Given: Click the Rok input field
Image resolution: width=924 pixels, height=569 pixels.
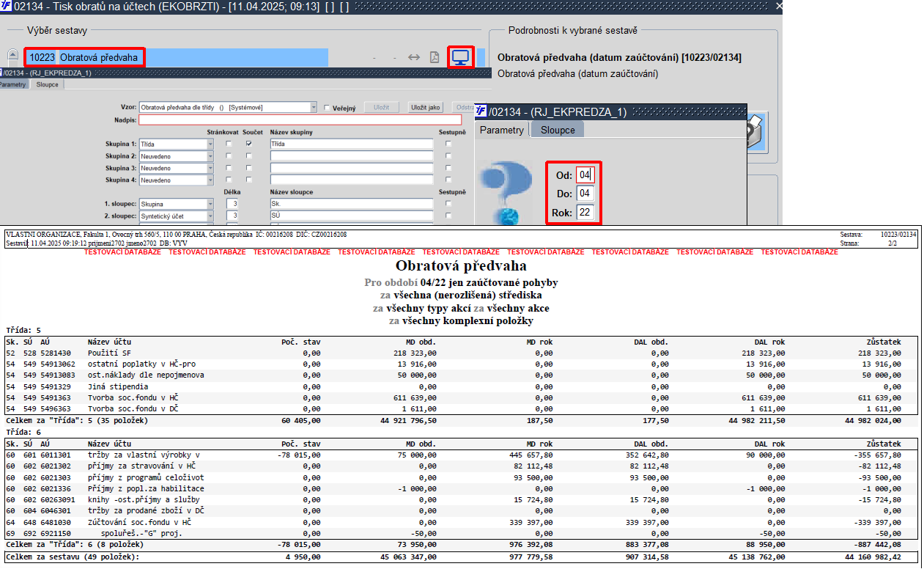Looking at the screenshot, I should point(584,213).
